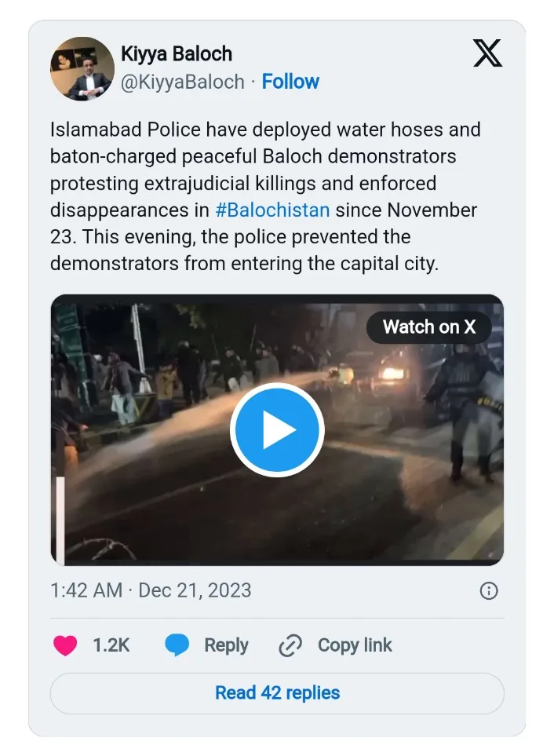This screenshot has width=554, height=756.
Task: Click the Reply text label
Action: pos(226,645)
